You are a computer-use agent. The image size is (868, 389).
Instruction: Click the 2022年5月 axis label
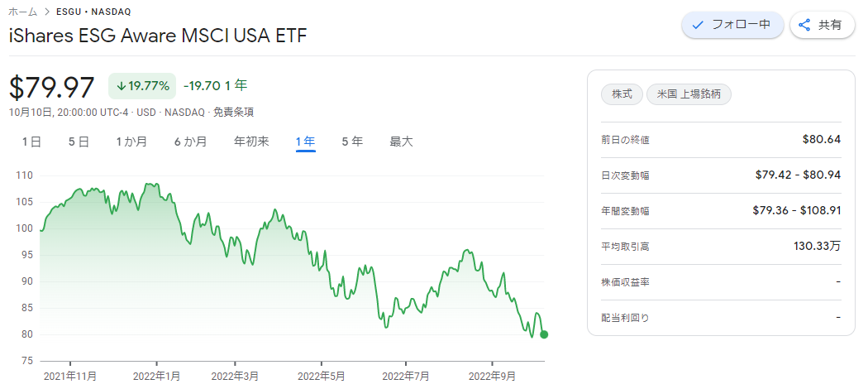tap(322, 377)
